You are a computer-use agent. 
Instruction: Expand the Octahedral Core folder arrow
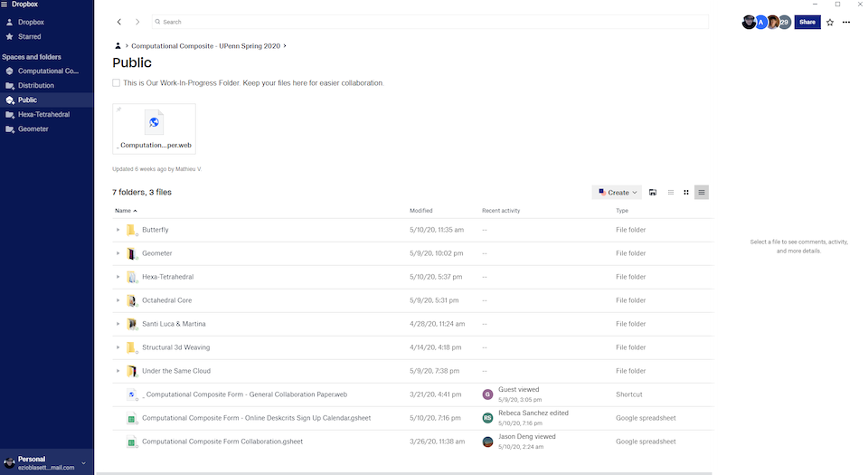pyautogui.click(x=118, y=300)
